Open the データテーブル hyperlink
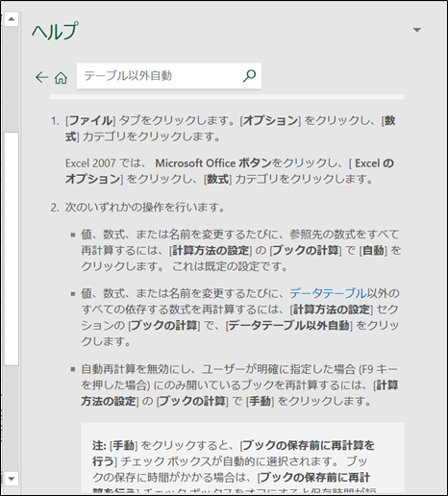The height and width of the screenshot is (496, 448). tap(328, 293)
